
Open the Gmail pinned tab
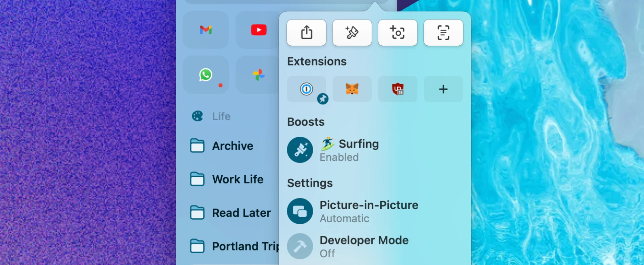pos(206,30)
